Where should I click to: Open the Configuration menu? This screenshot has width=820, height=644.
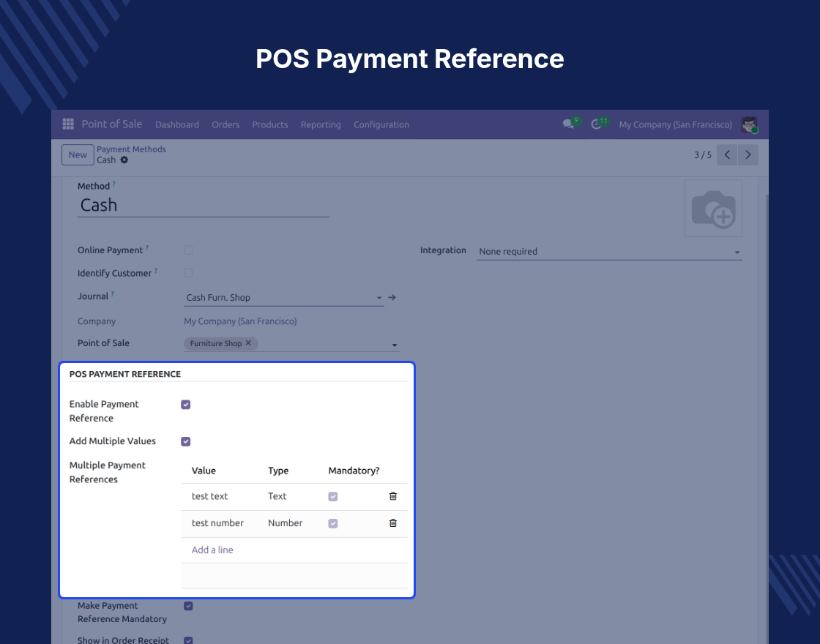[x=381, y=124]
